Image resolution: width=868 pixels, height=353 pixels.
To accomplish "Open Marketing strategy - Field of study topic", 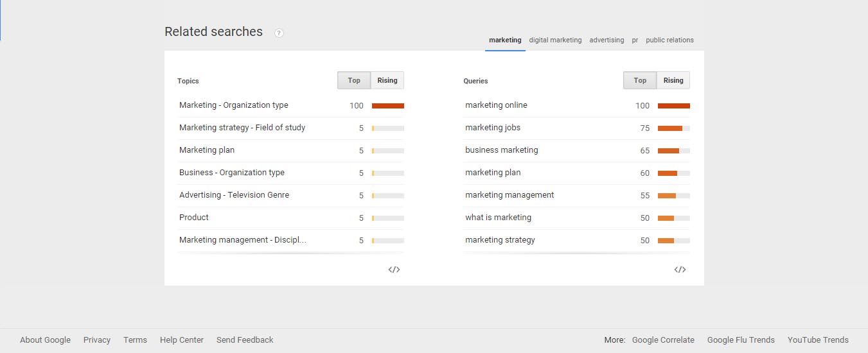I will (x=242, y=128).
